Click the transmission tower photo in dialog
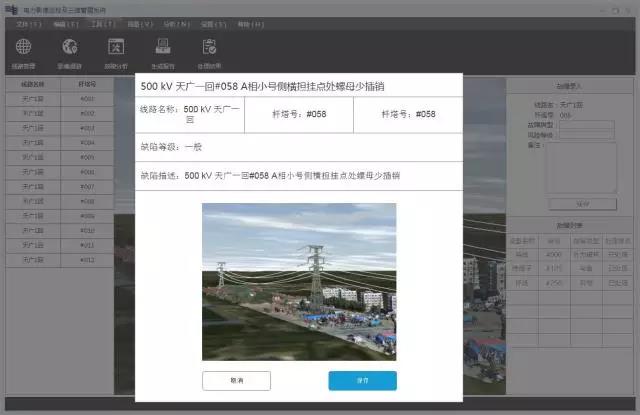This screenshot has width=640, height=415. 299,281
